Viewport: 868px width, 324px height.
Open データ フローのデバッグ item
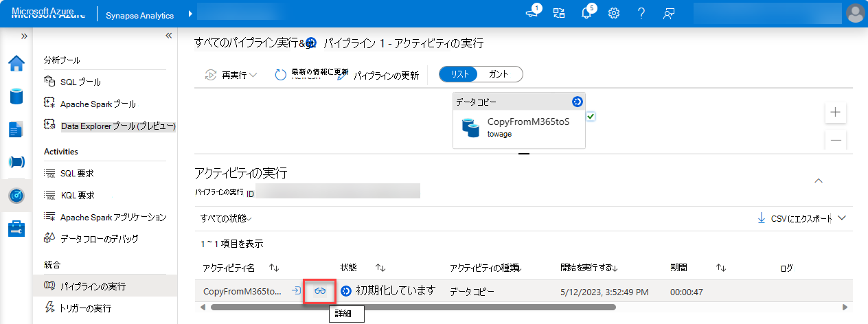(x=99, y=239)
